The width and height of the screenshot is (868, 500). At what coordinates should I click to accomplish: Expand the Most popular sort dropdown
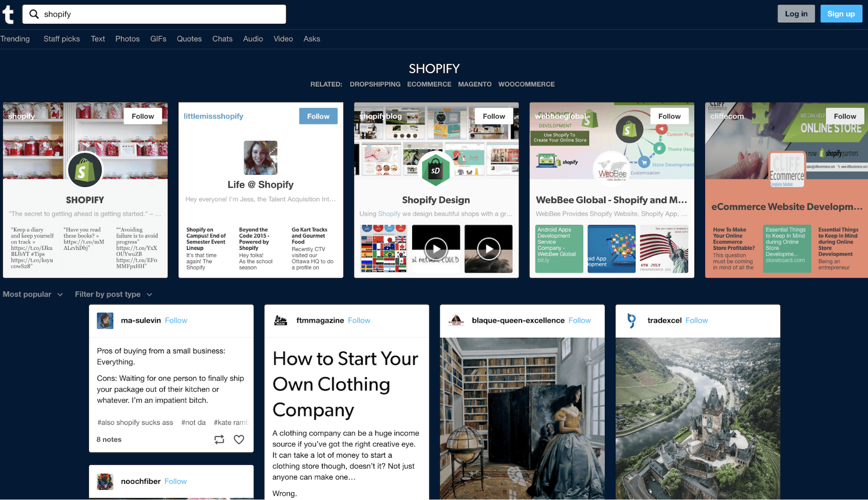click(x=32, y=294)
